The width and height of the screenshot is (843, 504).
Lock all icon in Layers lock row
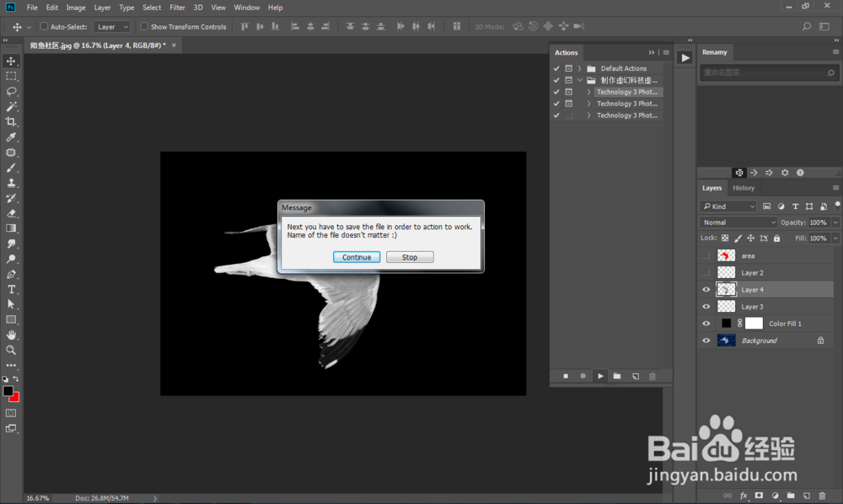coord(777,238)
